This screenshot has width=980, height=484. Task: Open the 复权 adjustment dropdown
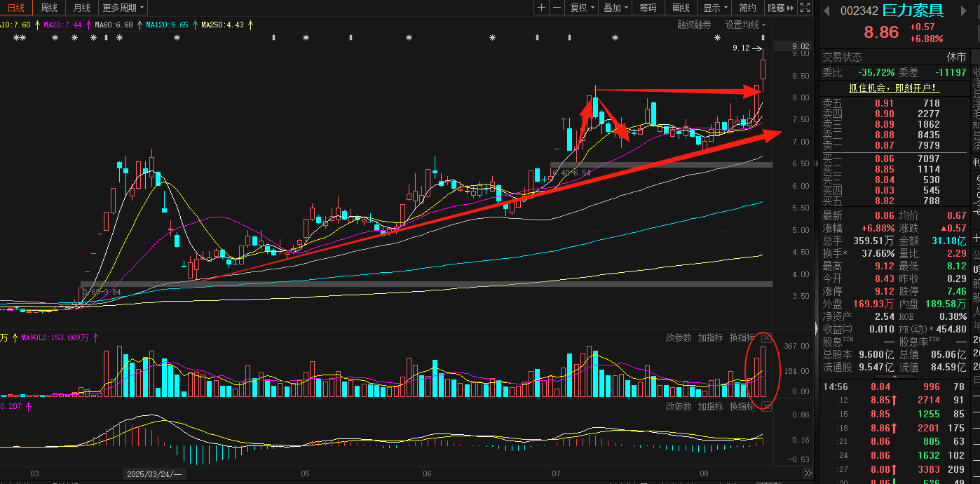tap(582, 8)
